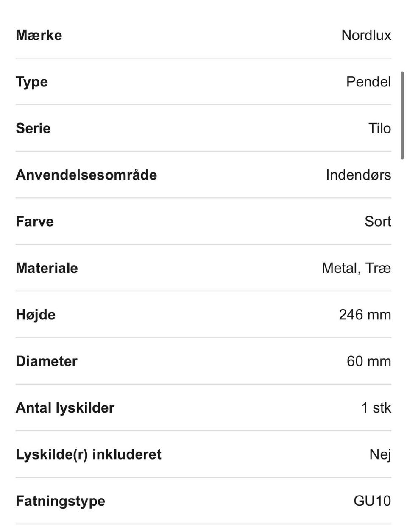
Task: Click the vertical scrollbar thumb
Action: 402,116
